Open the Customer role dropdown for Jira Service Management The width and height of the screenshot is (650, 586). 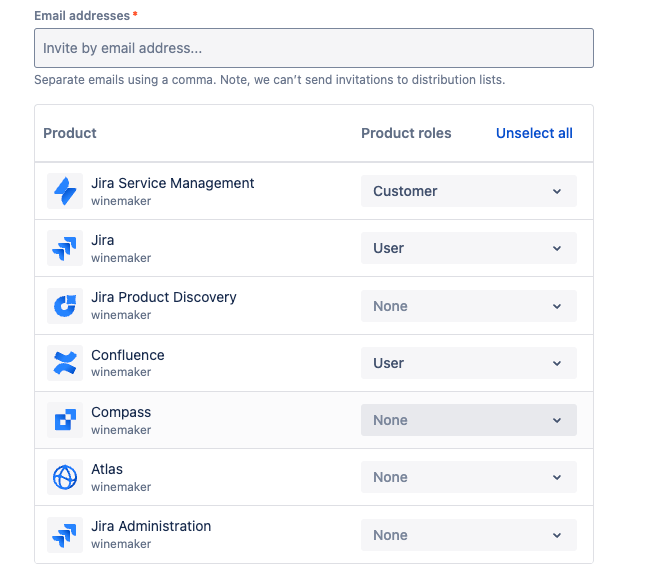pos(468,191)
